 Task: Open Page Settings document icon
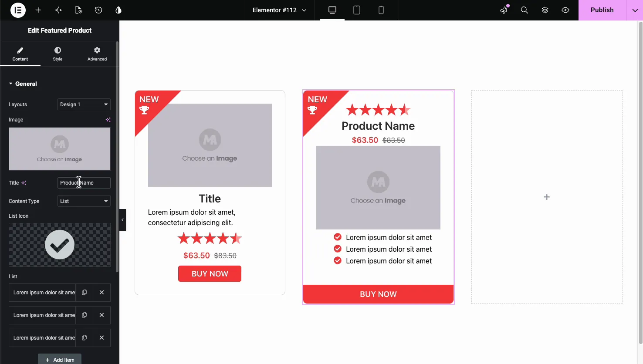(x=78, y=10)
